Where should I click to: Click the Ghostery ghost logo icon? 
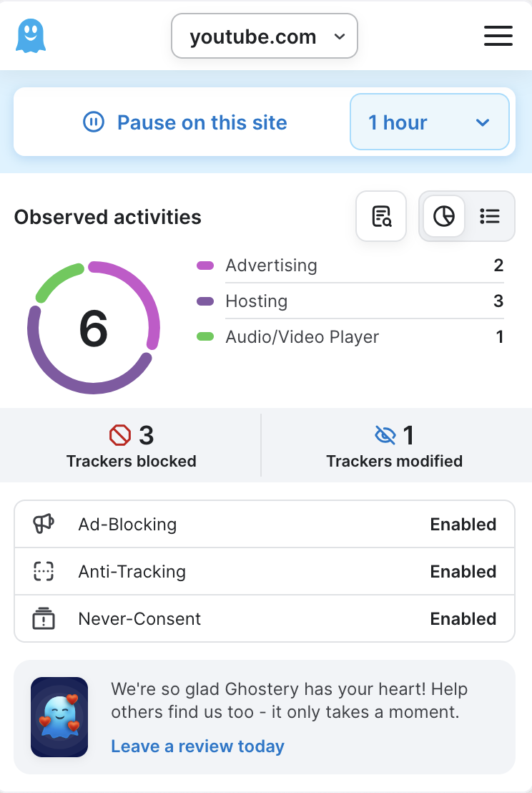(x=30, y=34)
